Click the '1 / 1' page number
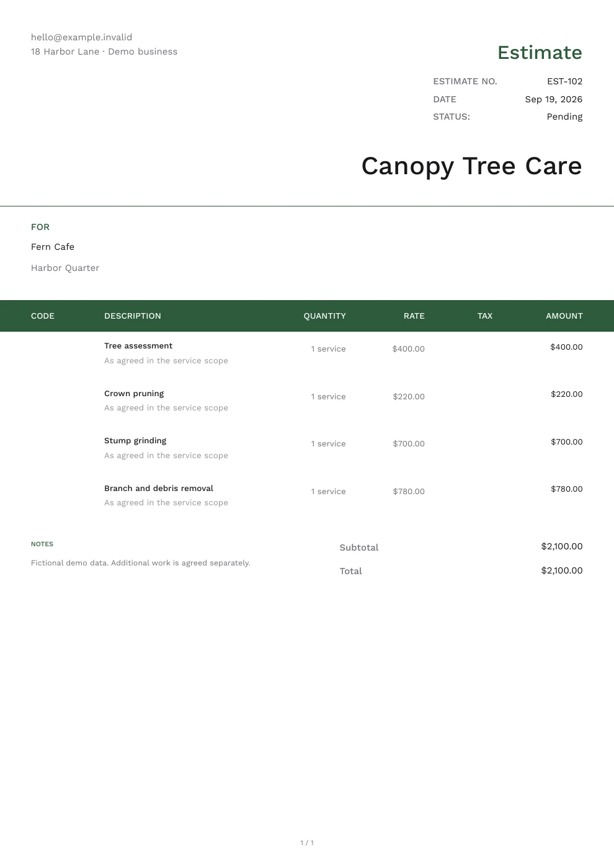This screenshot has height=868, width=614. 307,843
